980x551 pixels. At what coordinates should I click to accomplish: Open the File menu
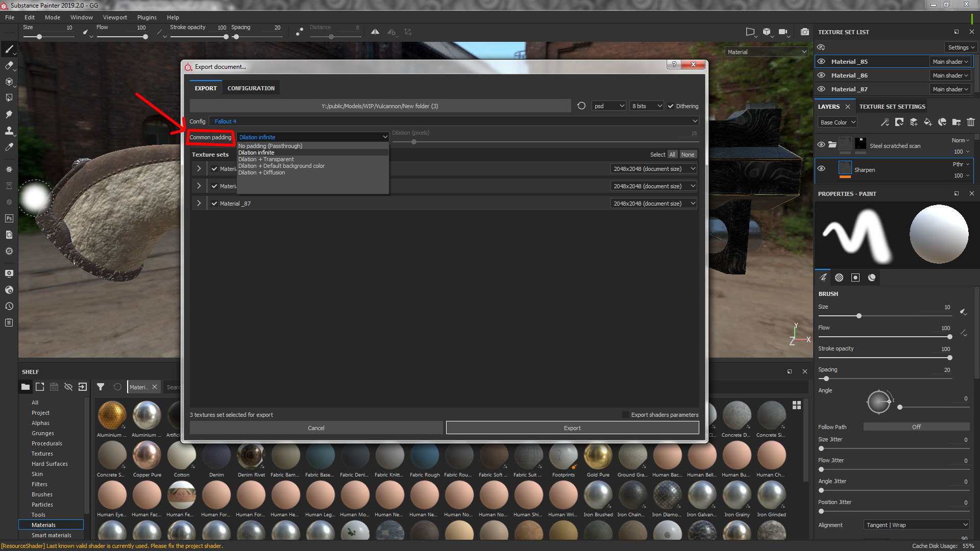tap(10, 17)
